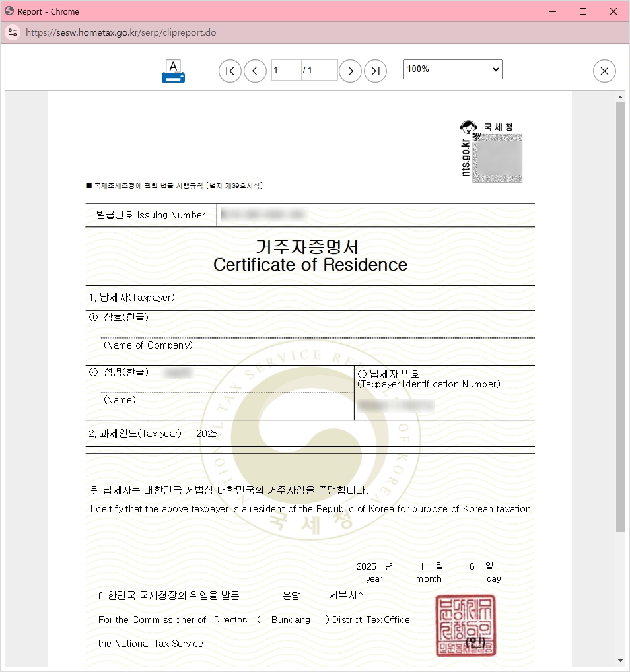630x672 pixels.
Task: Maximize the Report Chrome window
Action: (583, 12)
